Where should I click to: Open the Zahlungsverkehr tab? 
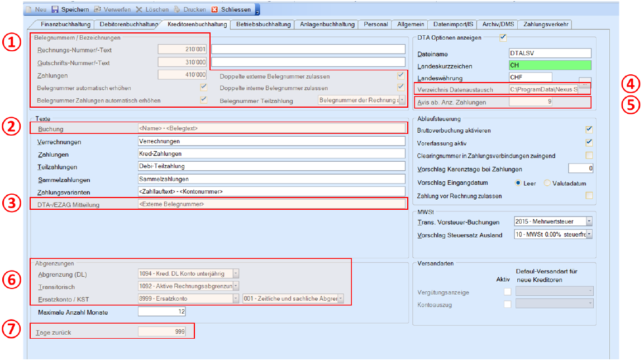coord(545,24)
